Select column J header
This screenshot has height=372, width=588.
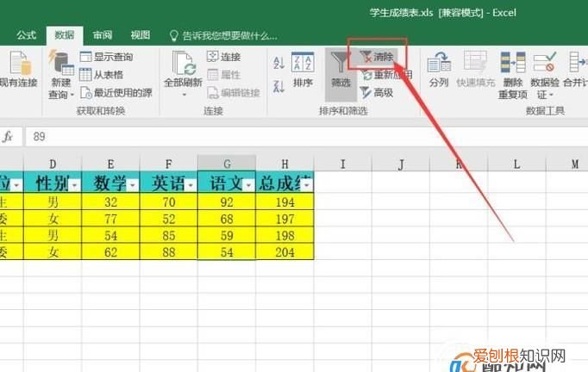pos(401,164)
